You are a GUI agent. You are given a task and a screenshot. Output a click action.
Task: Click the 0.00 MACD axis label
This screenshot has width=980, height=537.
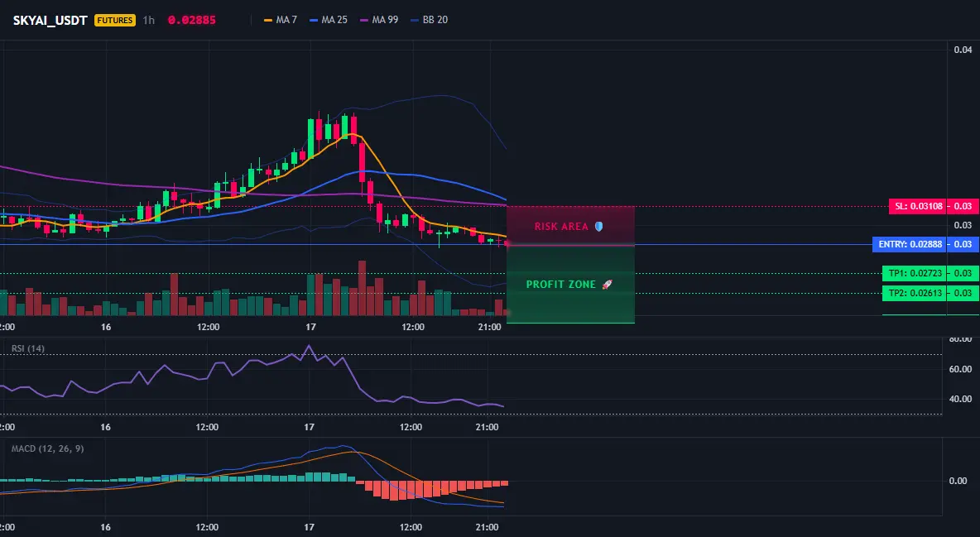[958, 481]
